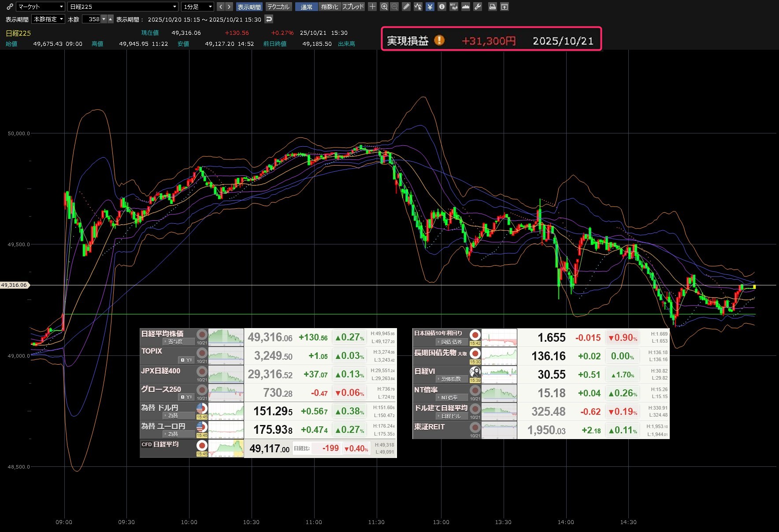This screenshot has height=532, width=779.
Task: Click the crosshair plus icon in toolbar
Action: point(373,7)
